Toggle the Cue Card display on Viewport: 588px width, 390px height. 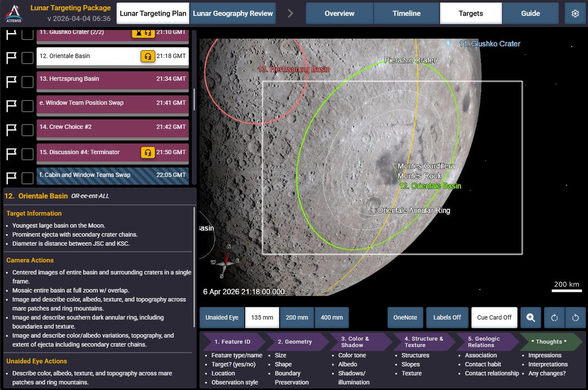point(494,318)
